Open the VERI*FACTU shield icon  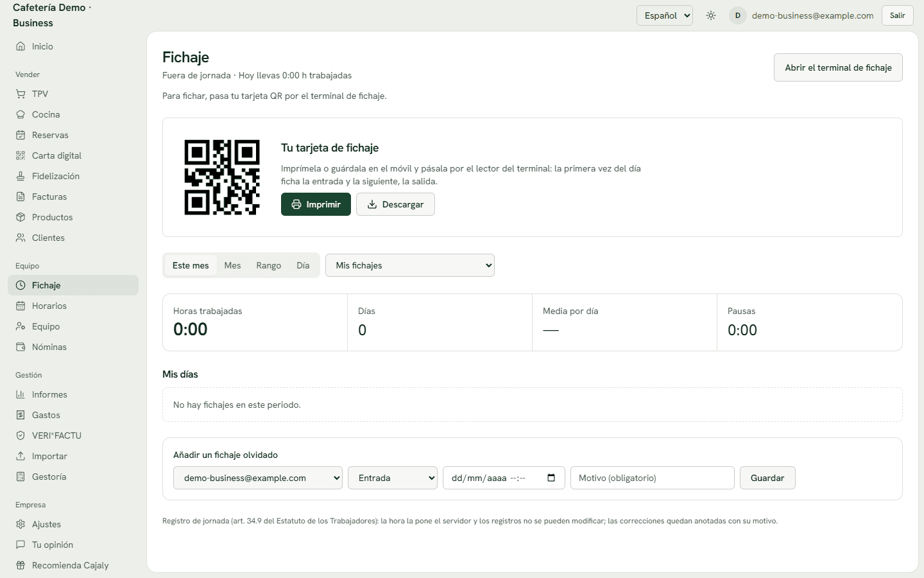click(21, 435)
